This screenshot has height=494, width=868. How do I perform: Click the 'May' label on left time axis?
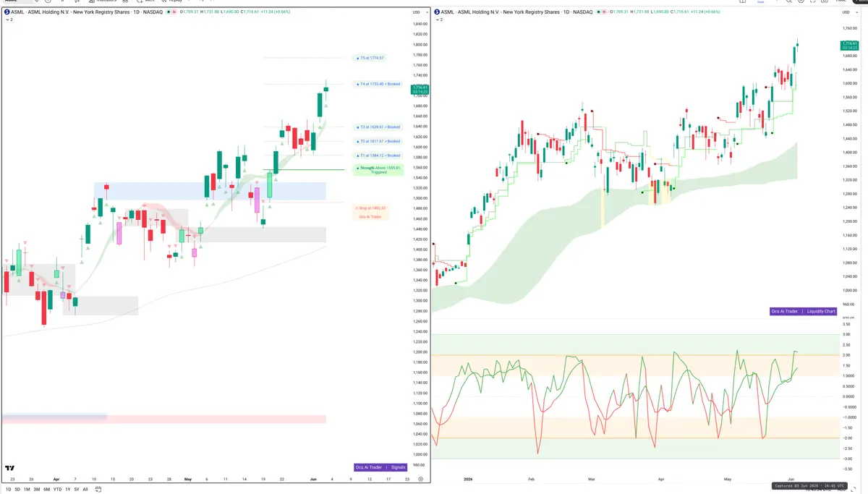(x=187, y=479)
